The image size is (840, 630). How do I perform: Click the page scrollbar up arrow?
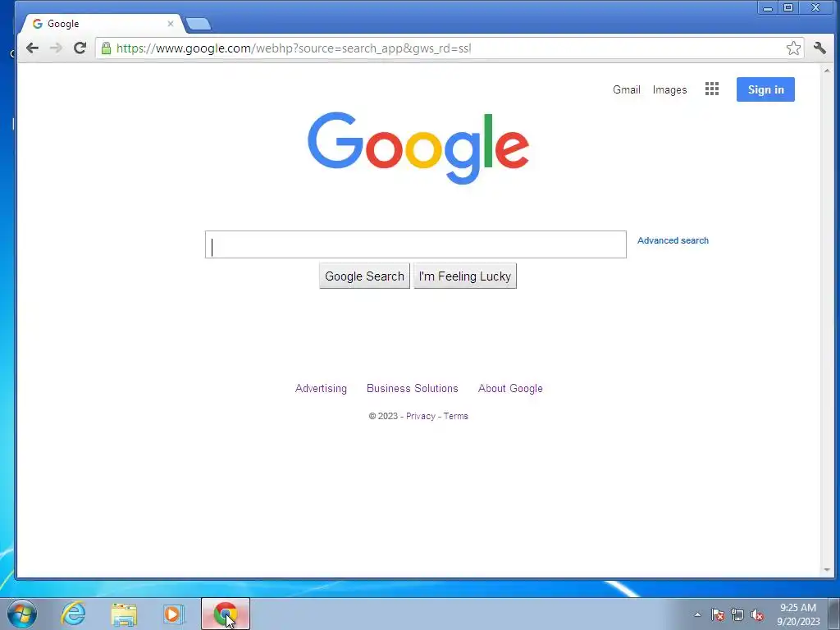click(828, 71)
